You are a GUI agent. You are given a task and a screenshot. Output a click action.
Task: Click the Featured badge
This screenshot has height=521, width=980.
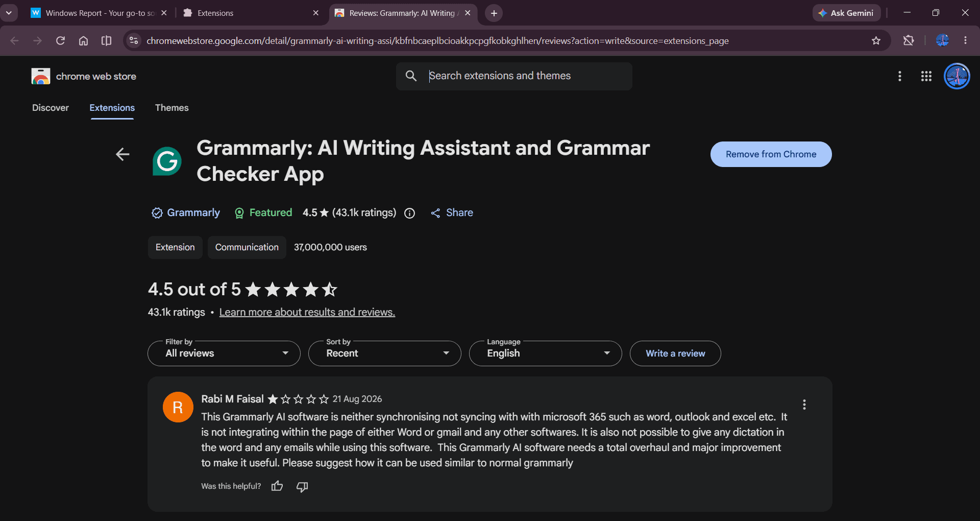click(x=263, y=212)
